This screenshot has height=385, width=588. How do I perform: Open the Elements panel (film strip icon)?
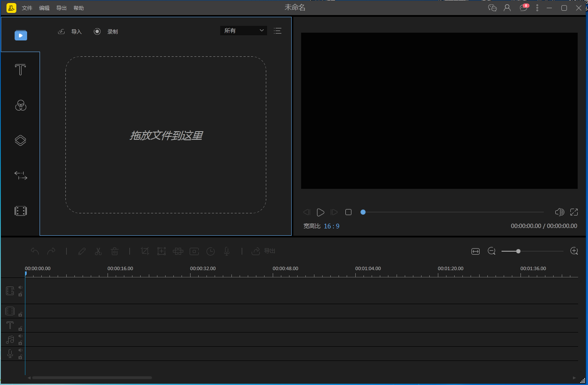tap(21, 211)
